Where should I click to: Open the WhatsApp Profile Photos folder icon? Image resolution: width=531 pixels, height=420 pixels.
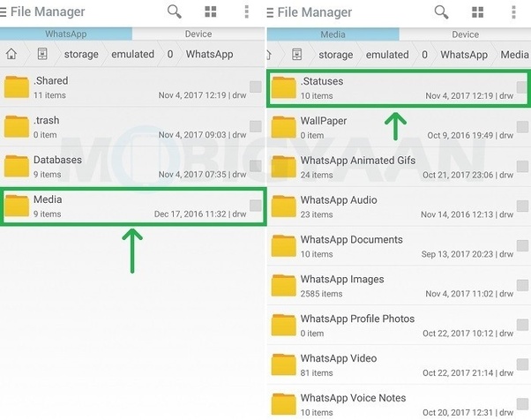click(284, 326)
